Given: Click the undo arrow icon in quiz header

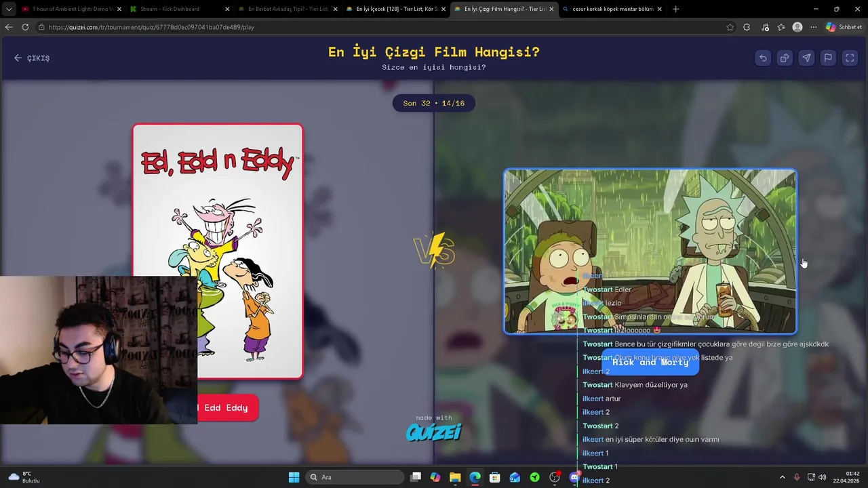Looking at the screenshot, I should point(763,58).
